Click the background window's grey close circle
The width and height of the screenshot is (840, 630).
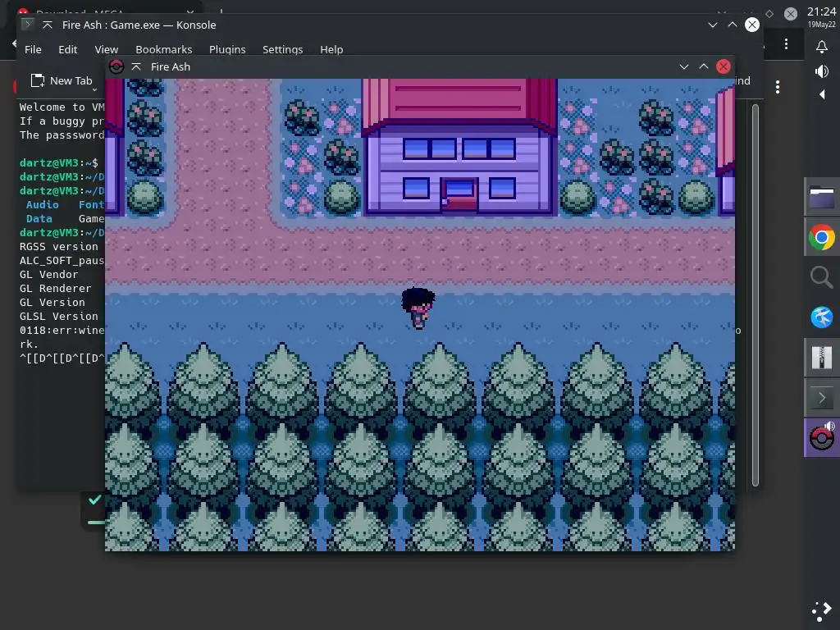[790, 14]
